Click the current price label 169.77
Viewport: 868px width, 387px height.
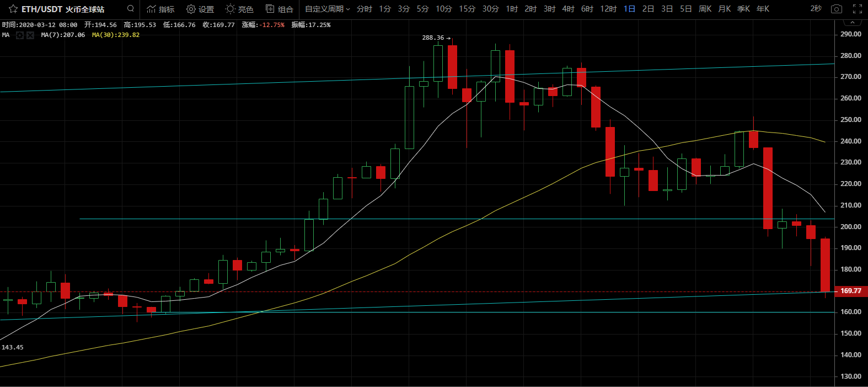click(851, 291)
